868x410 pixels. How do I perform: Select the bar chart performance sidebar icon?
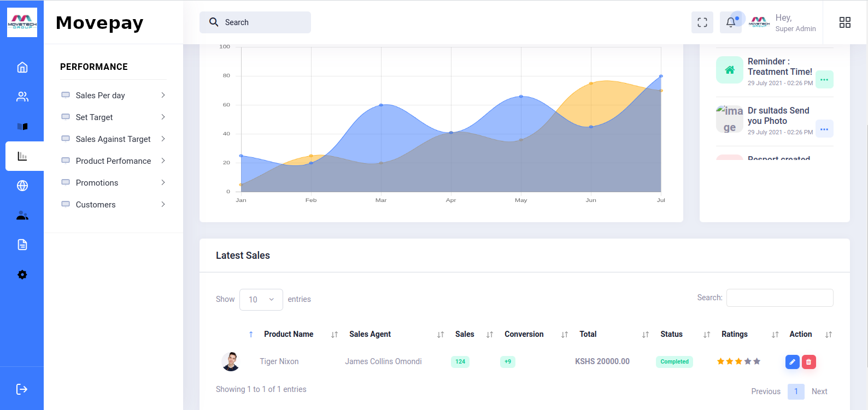[x=22, y=156]
